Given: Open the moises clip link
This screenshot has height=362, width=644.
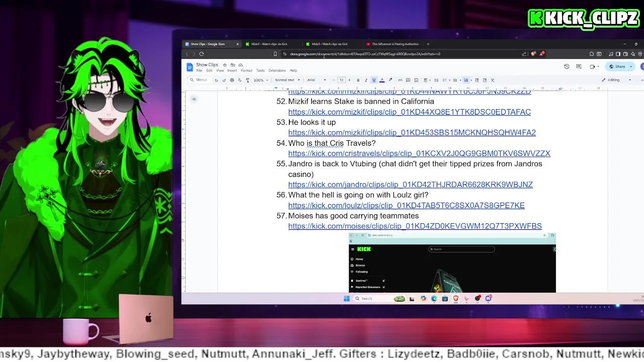Looking at the screenshot, I should coord(415,226).
